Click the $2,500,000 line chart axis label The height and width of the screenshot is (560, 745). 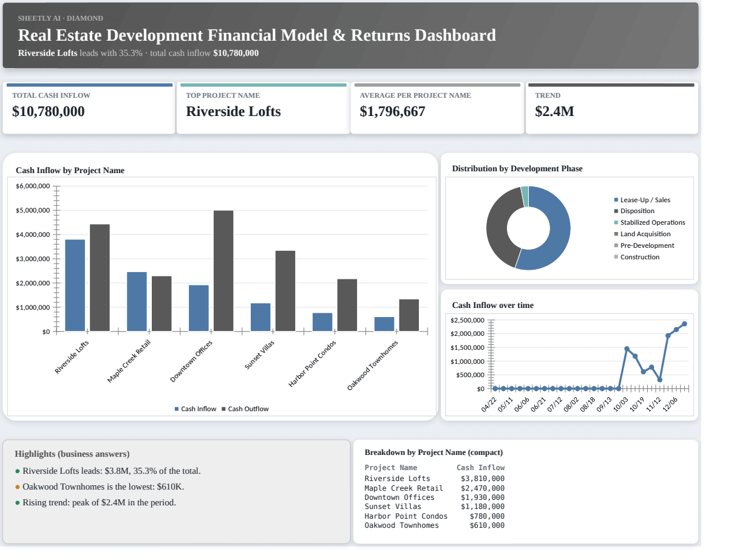[467, 320]
